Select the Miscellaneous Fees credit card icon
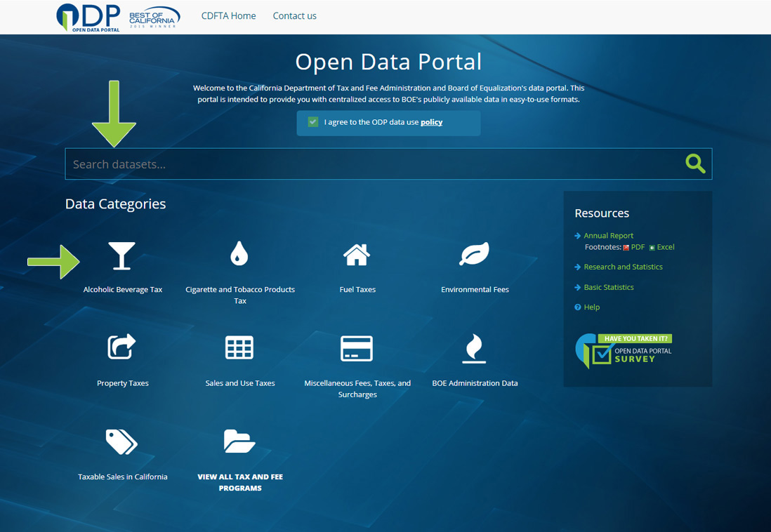The height and width of the screenshot is (532, 771). (357, 348)
